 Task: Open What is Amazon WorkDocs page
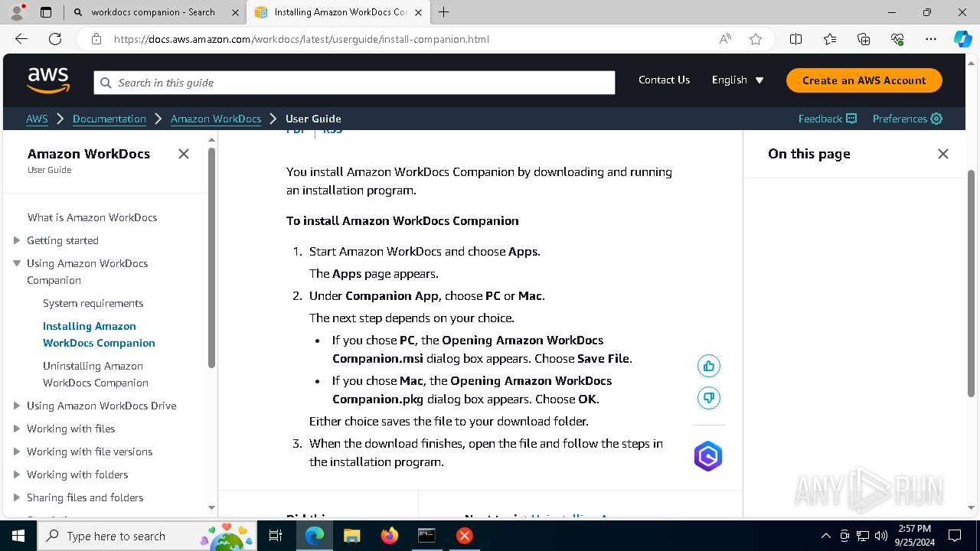point(92,217)
